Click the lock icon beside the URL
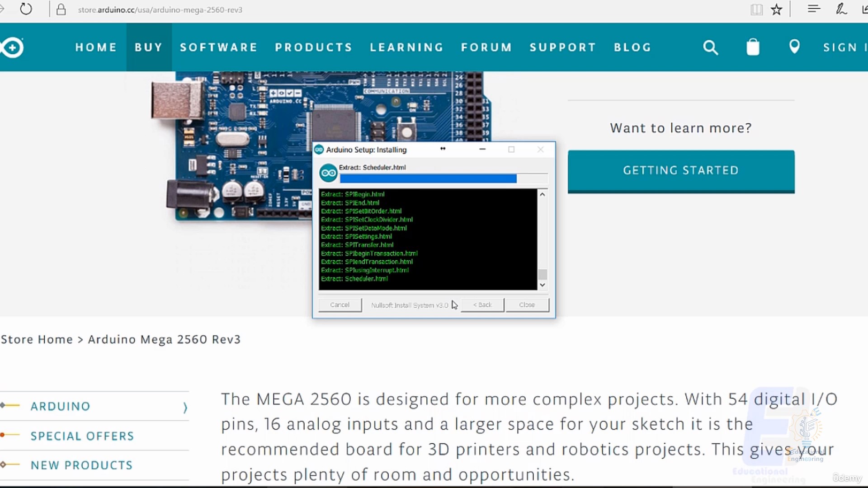Viewport: 868px width, 488px height. tap(61, 9)
